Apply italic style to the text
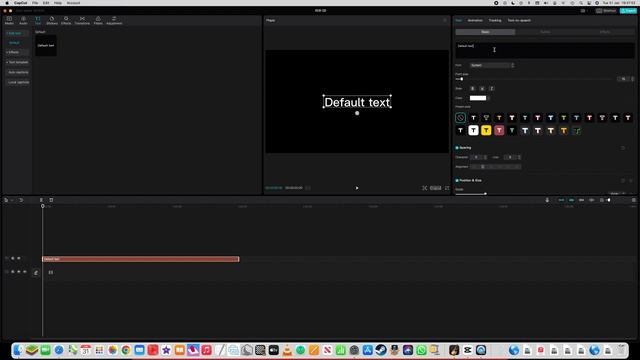Image resolution: width=640 pixels, height=360 pixels. pos(491,88)
